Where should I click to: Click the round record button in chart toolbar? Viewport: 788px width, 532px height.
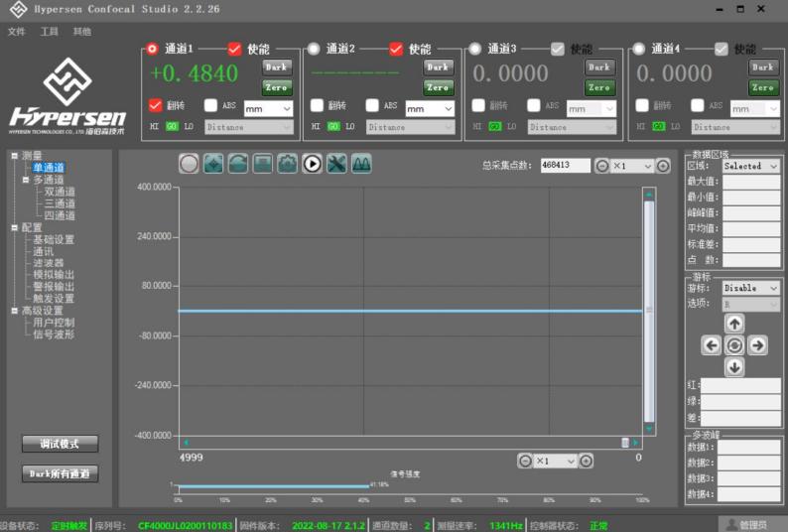189,164
